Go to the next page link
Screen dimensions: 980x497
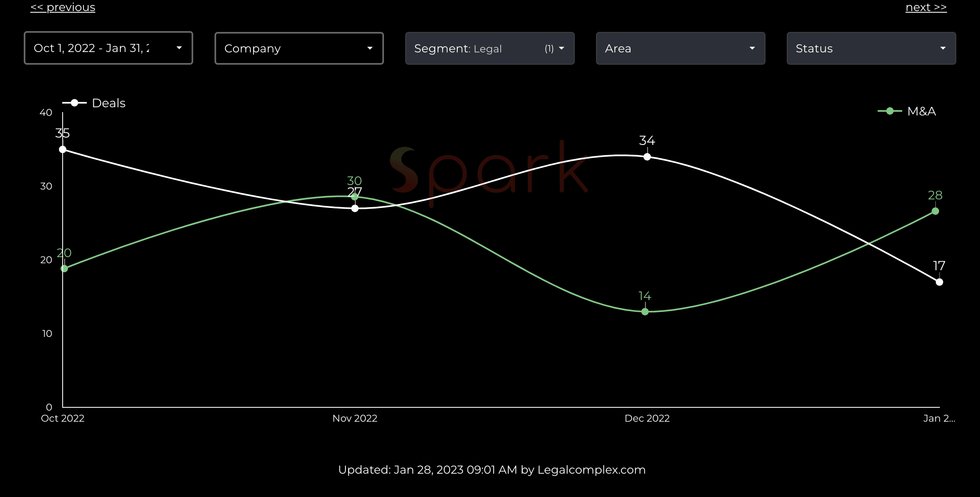[x=926, y=7]
